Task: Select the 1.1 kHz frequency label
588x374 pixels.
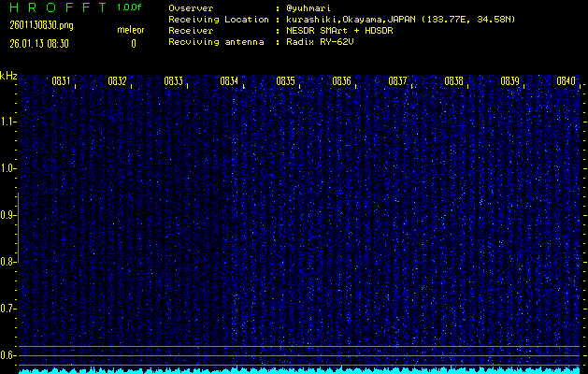Action: click(8, 122)
